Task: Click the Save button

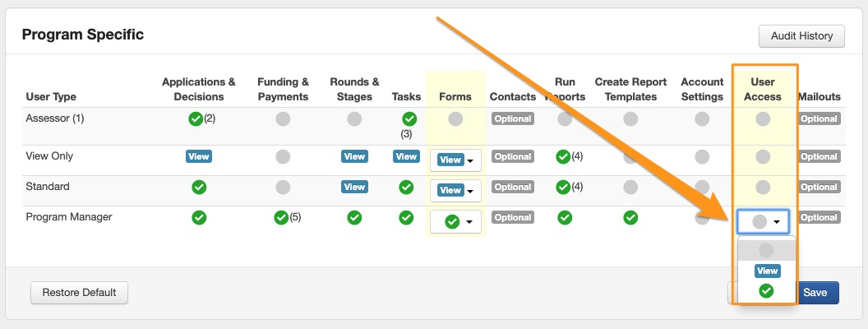Action: coord(815,292)
